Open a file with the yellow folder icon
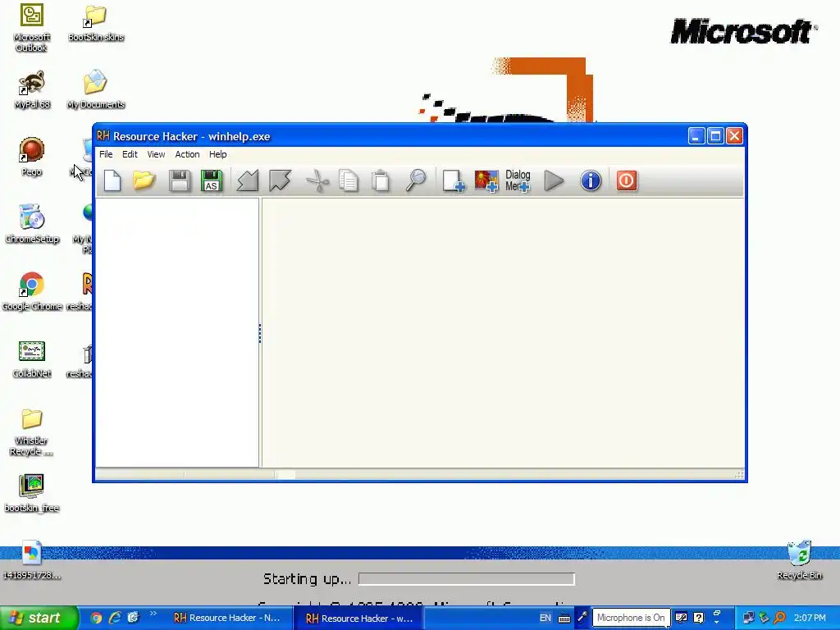Screen dimensions: 840x630 coord(144,180)
